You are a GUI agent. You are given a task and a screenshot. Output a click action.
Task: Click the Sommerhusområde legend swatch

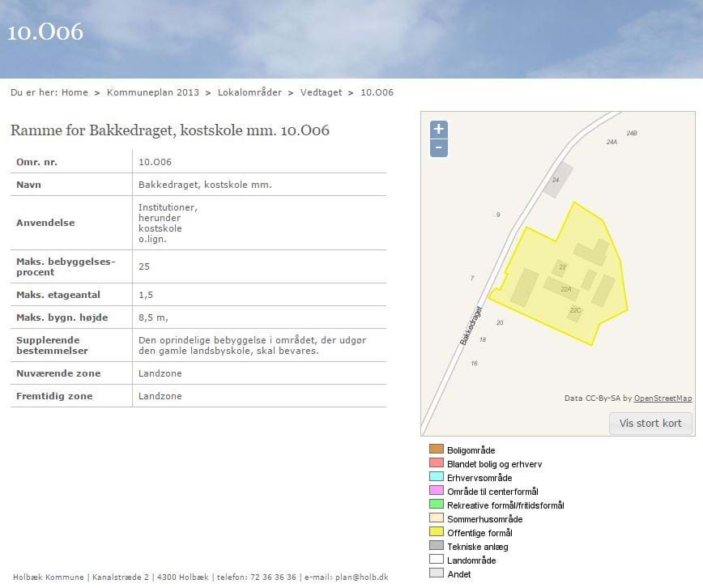[436, 518]
